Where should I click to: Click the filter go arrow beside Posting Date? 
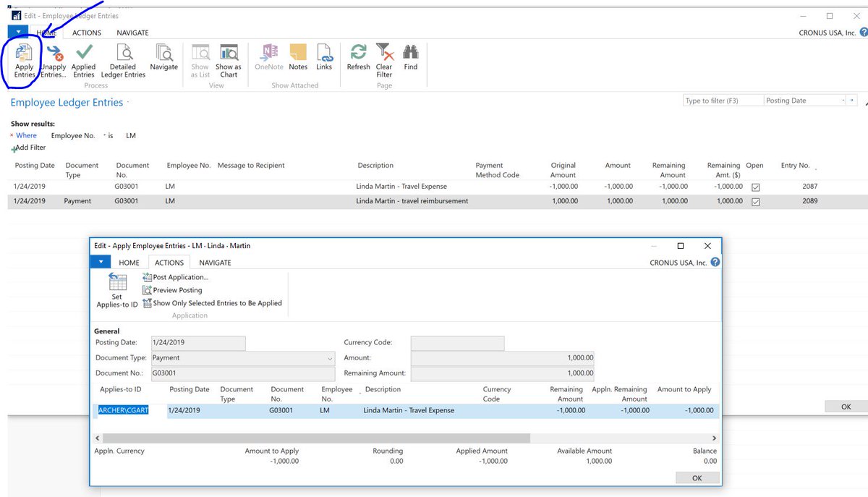(852, 101)
